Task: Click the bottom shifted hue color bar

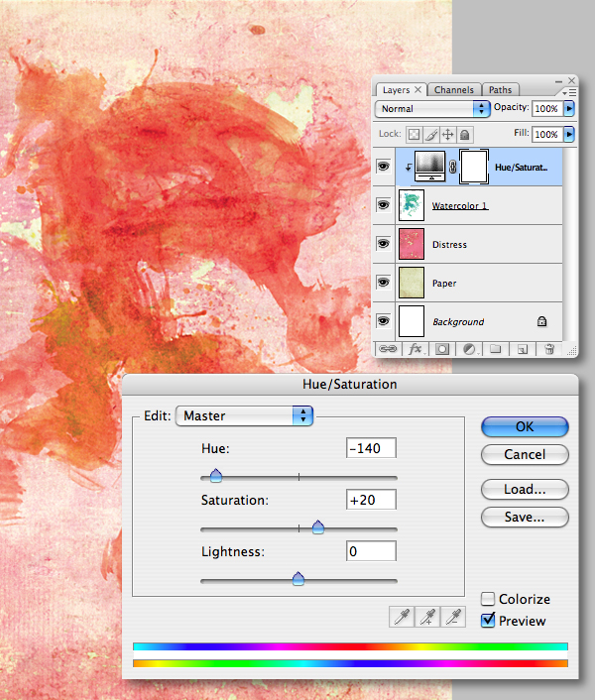Action: (x=350, y=663)
